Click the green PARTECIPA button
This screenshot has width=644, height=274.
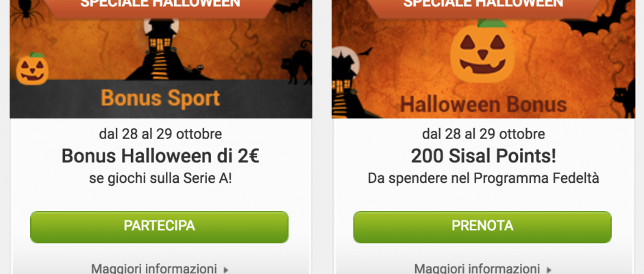click(160, 227)
